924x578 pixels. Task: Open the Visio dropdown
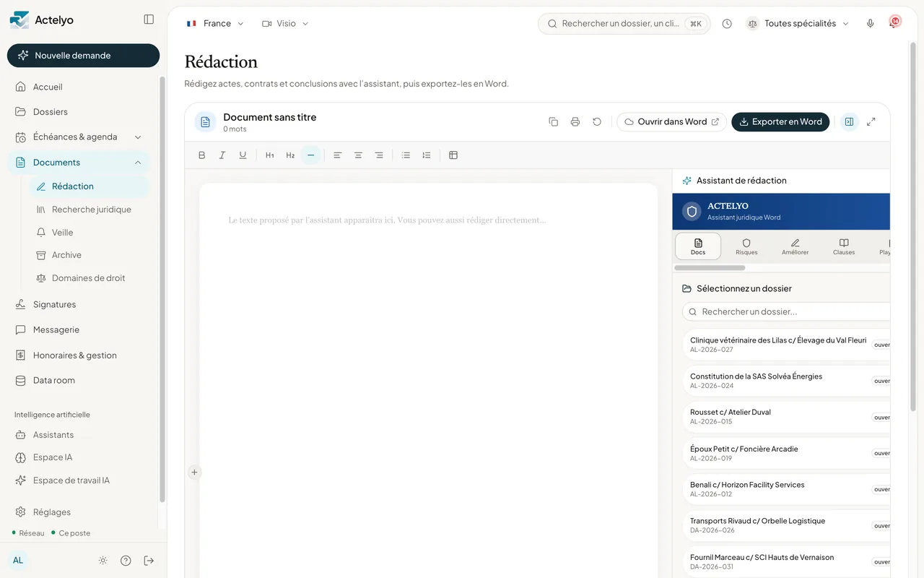[285, 24]
